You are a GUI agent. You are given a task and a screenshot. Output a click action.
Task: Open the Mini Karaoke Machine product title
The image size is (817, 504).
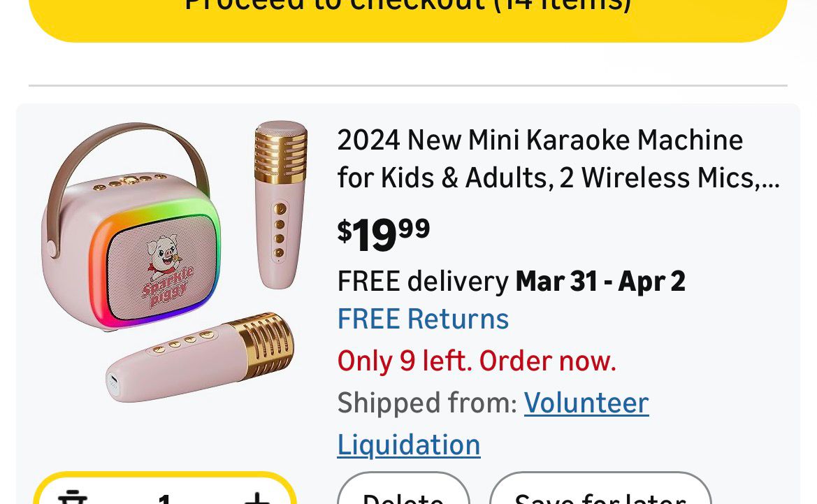[x=558, y=159]
